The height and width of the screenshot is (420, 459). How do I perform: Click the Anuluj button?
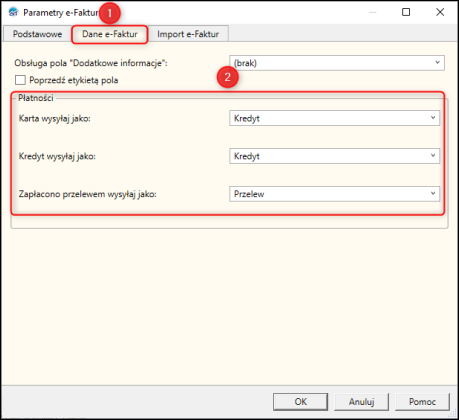[x=362, y=402]
